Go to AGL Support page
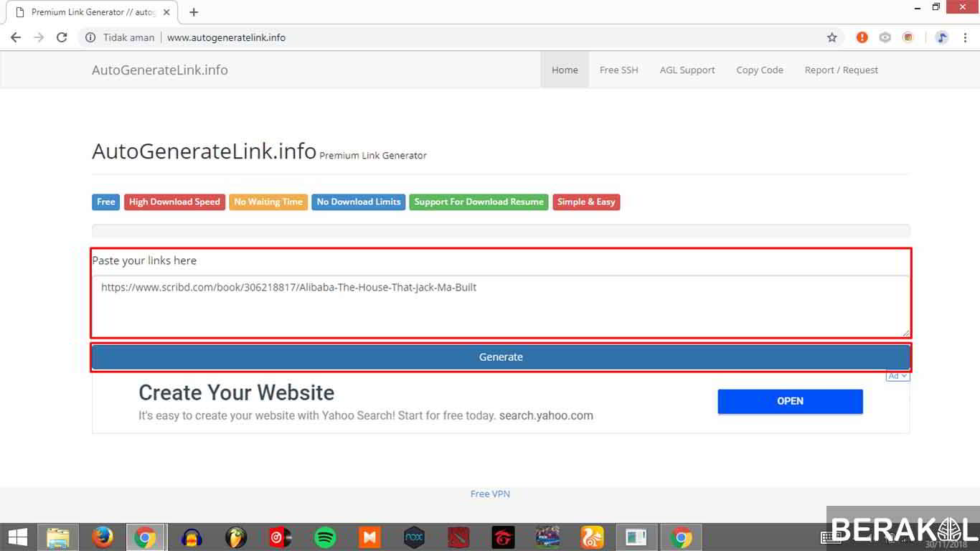 (x=687, y=70)
